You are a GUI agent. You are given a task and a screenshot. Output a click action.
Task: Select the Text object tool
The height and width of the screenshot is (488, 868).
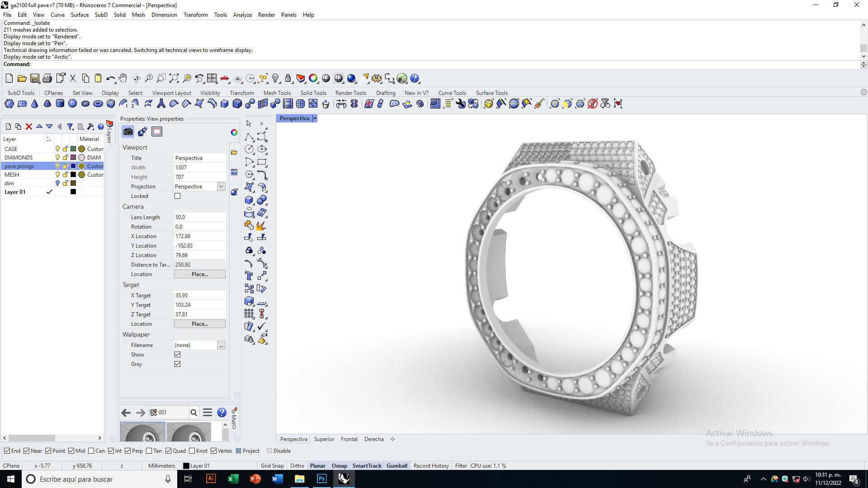[x=249, y=276]
